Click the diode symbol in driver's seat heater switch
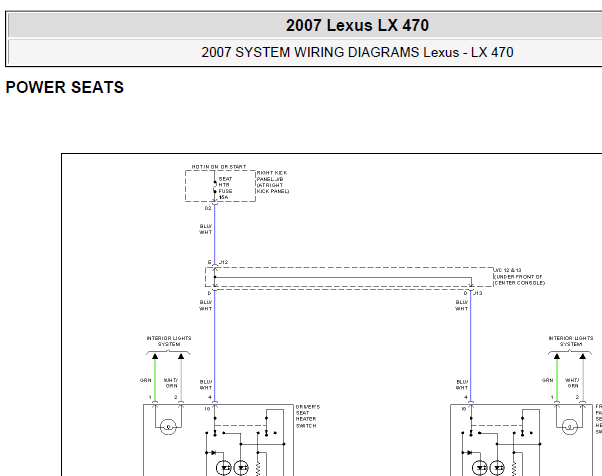The image size is (602, 476). pos(213,453)
